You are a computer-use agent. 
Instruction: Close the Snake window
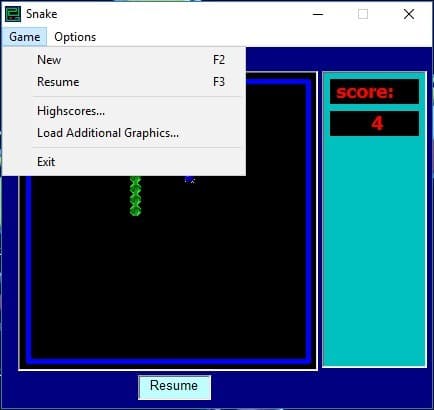409,14
